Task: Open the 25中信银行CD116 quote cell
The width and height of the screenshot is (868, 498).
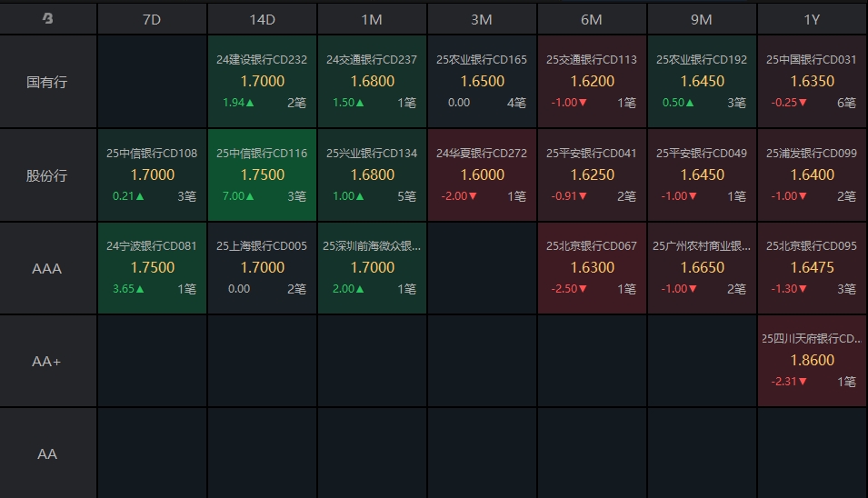Action: pos(262,174)
